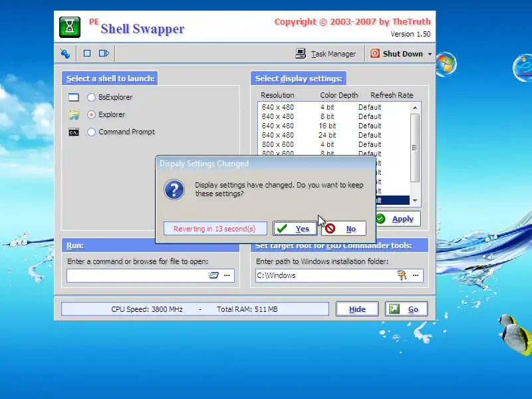This screenshot has width=532, height=399.
Task: Browse for file with Run ellipsis button
Action: coord(227,275)
